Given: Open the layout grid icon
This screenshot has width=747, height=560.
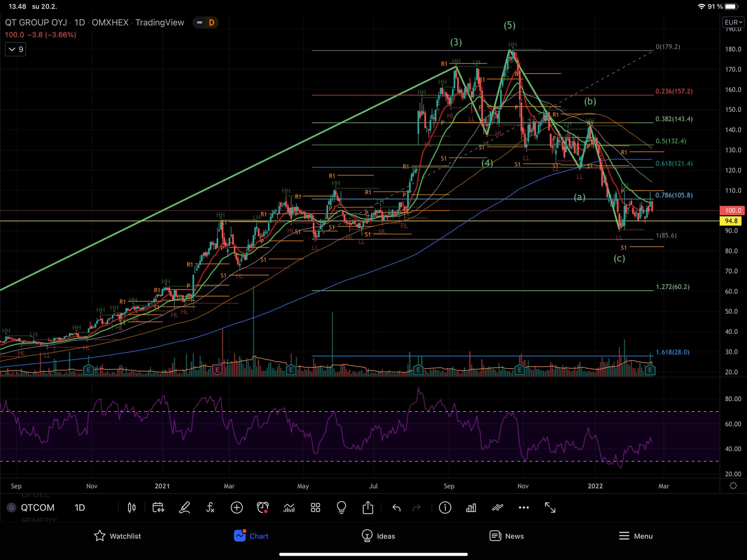Looking at the screenshot, I should coord(316,507).
